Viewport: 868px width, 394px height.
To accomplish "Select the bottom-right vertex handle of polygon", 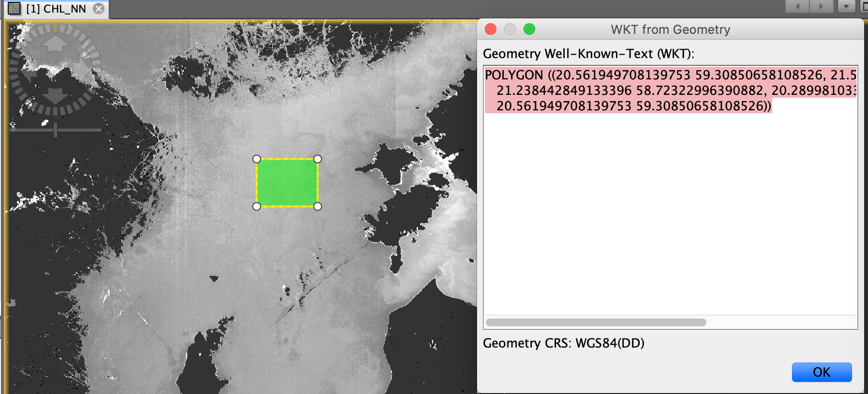I will [317, 206].
